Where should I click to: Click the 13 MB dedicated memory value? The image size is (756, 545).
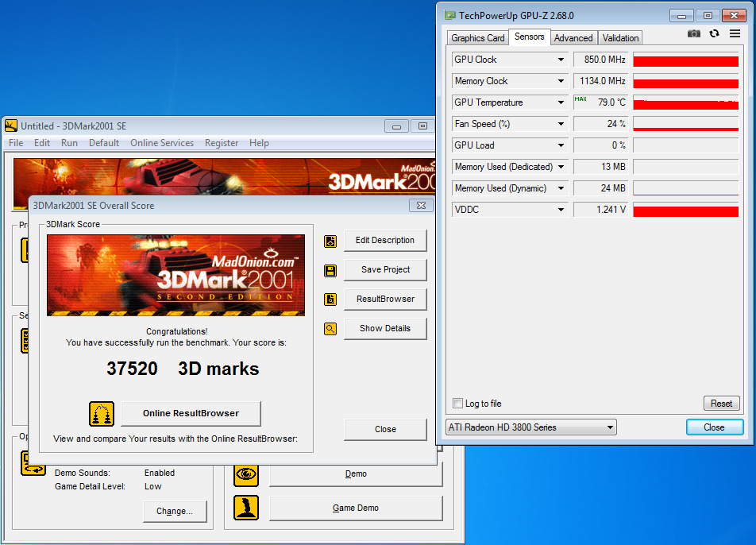pos(600,167)
